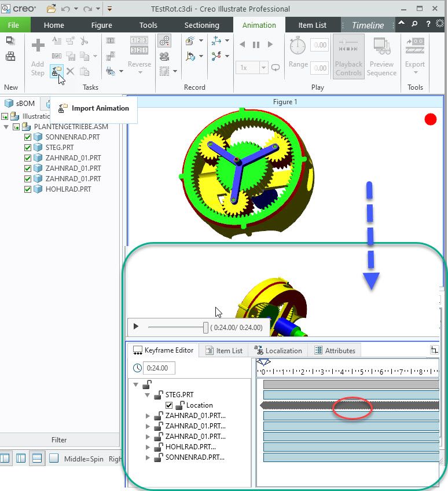Click the animation playback slider handle
The width and height of the screenshot is (448, 491).
[x=205, y=327]
